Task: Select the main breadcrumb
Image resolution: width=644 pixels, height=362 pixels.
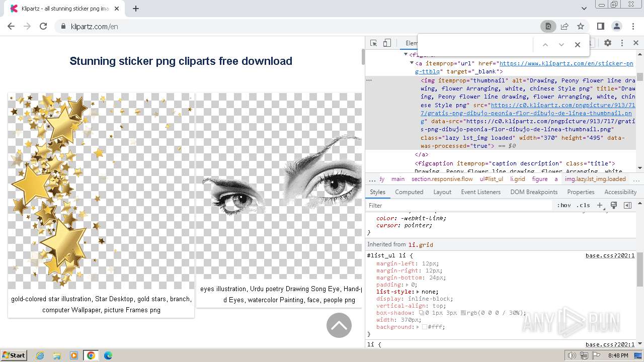Action: coord(398,179)
